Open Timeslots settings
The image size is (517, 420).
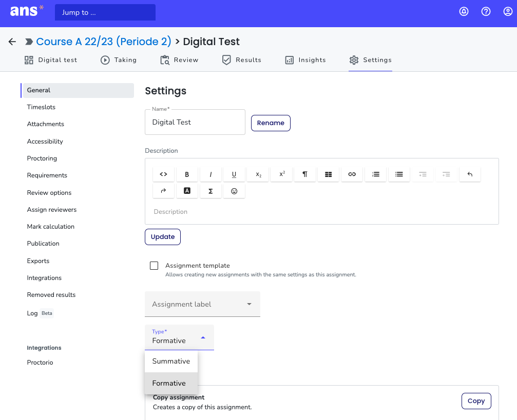[41, 107]
